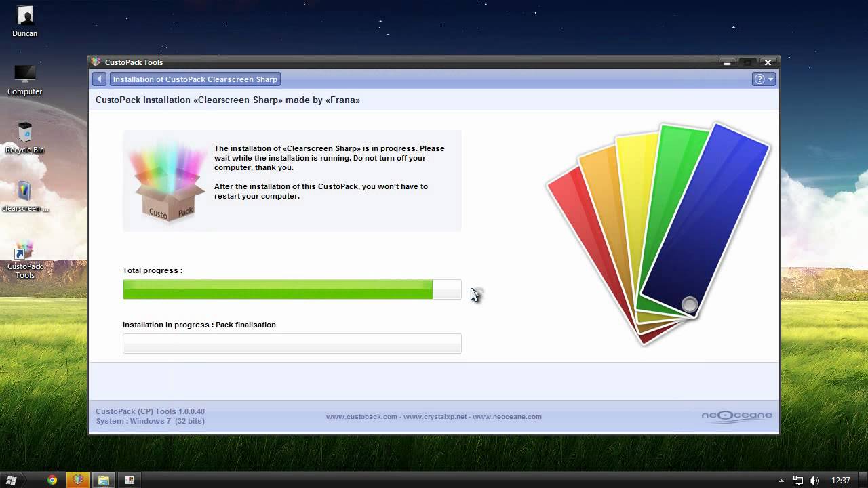Select the CustoPack Tools desktop shortcut
The image size is (868, 488).
(x=24, y=260)
